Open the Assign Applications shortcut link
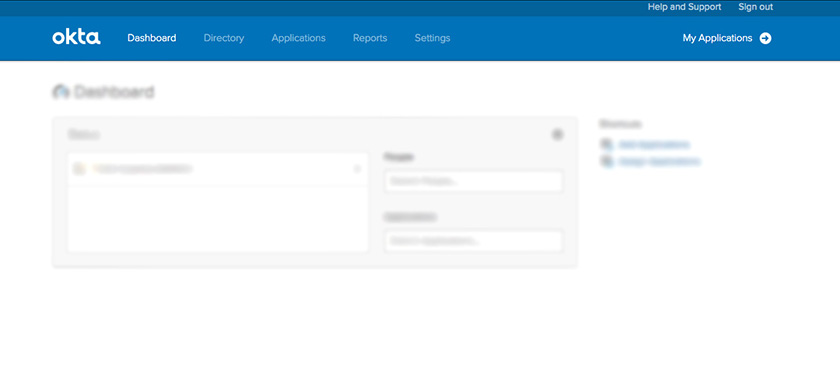Viewport: 840px width, 390px height. tap(659, 161)
